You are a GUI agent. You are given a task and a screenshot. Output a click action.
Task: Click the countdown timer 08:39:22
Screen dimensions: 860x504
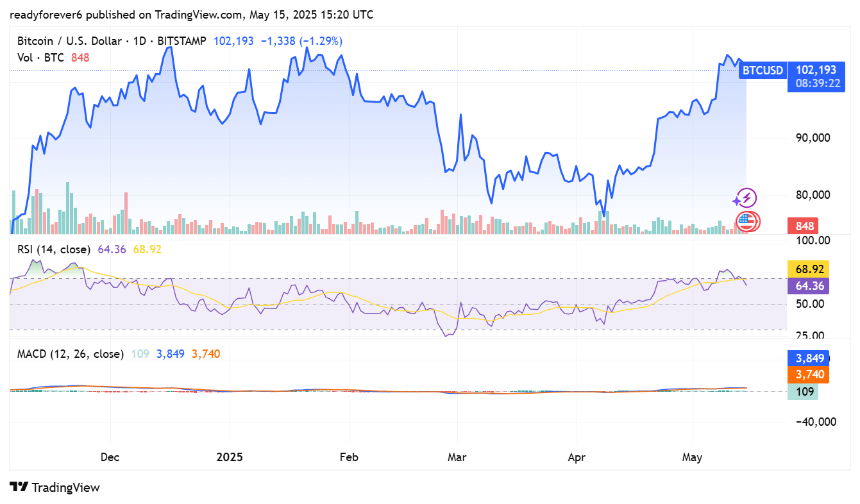(x=818, y=83)
